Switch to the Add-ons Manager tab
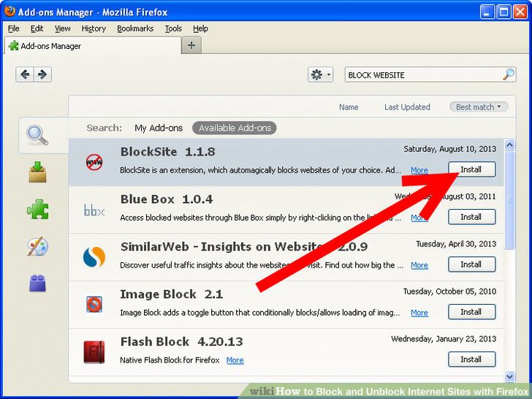 coord(93,45)
